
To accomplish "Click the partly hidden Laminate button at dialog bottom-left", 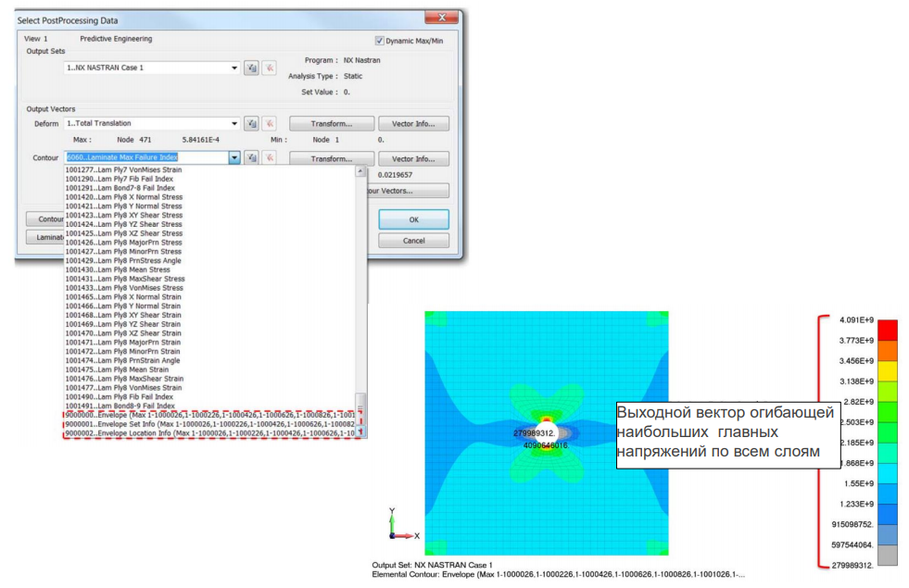I will [45, 237].
